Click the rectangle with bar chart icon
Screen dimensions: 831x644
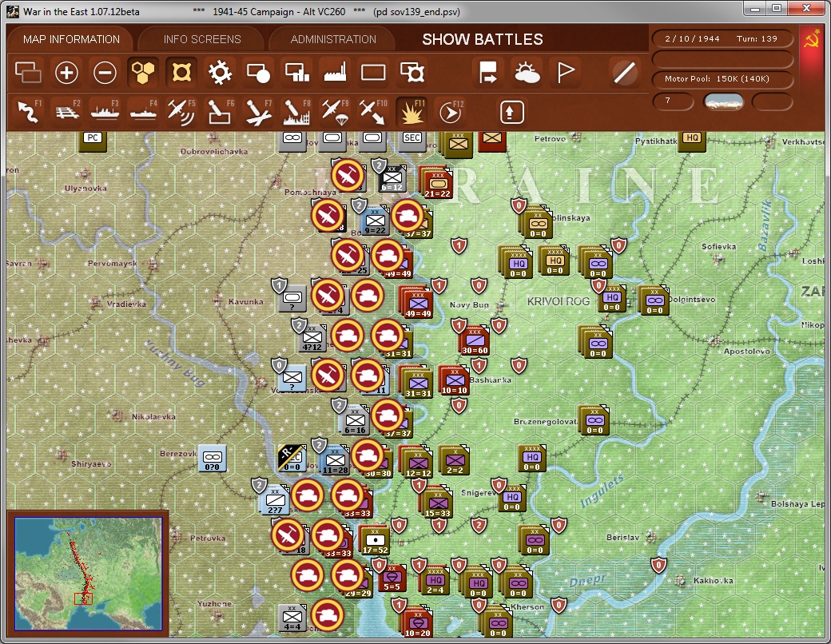click(296, 73)
